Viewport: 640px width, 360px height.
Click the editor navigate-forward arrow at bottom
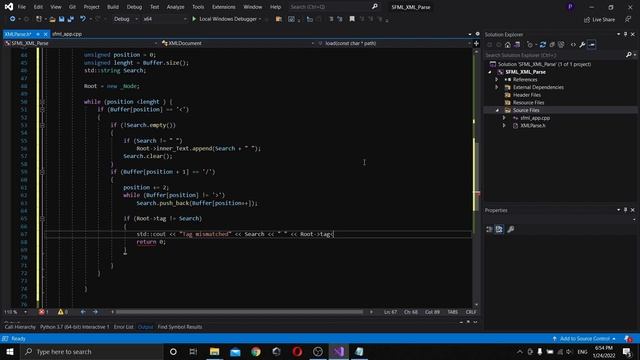click(x=95, y=312)
